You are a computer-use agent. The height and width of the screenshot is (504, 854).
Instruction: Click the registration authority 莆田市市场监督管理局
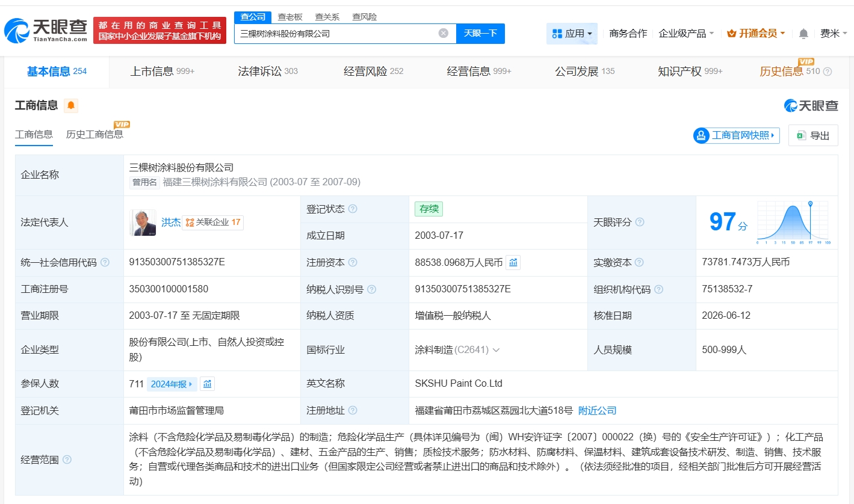coord(176,411)
